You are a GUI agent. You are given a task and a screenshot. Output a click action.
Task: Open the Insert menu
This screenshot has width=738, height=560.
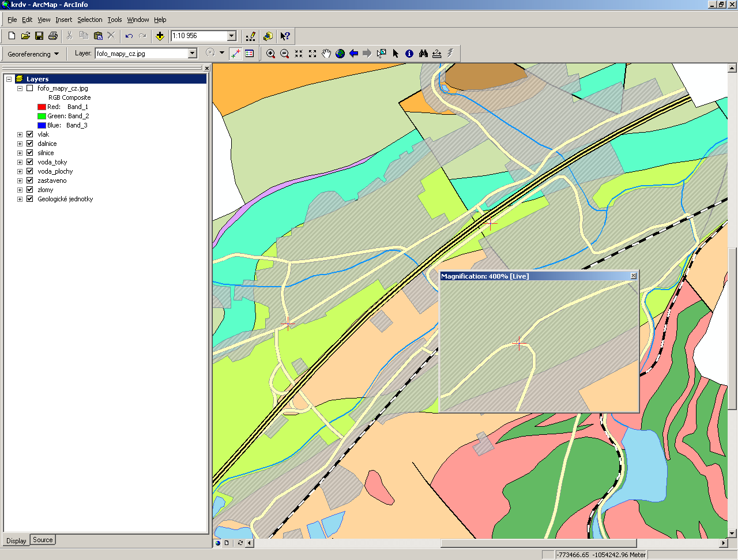(x=64, y=20)
